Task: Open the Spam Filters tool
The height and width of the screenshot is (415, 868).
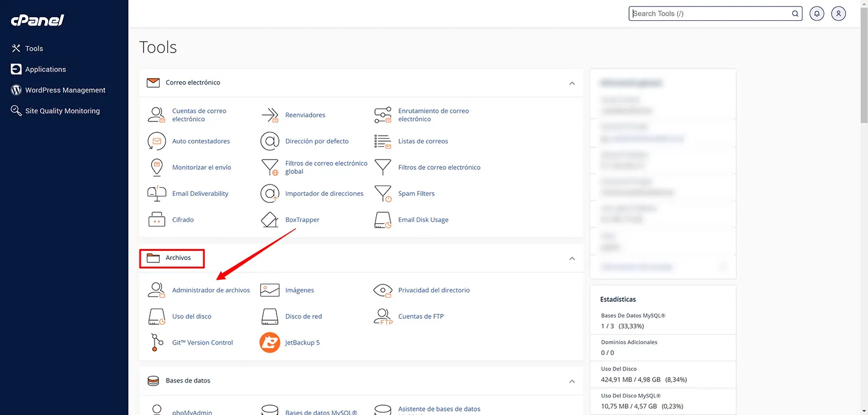Action: pyautogui.click(x=416, y=193)
